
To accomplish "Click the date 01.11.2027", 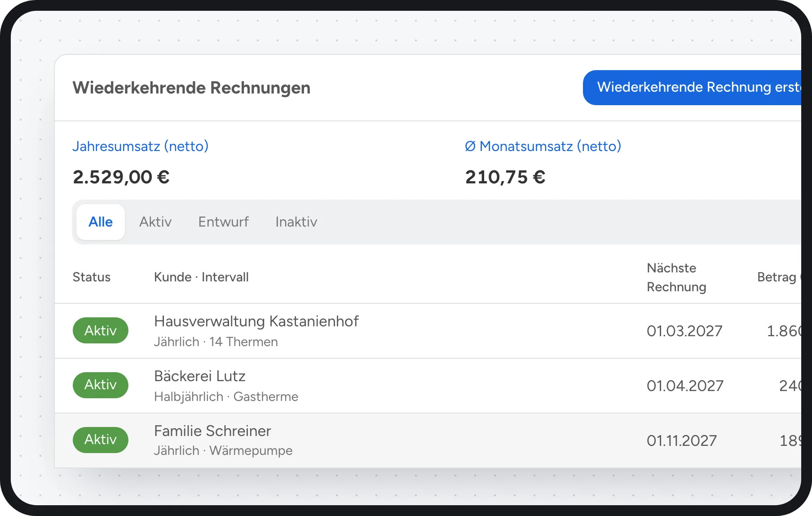I will (682, 441).
